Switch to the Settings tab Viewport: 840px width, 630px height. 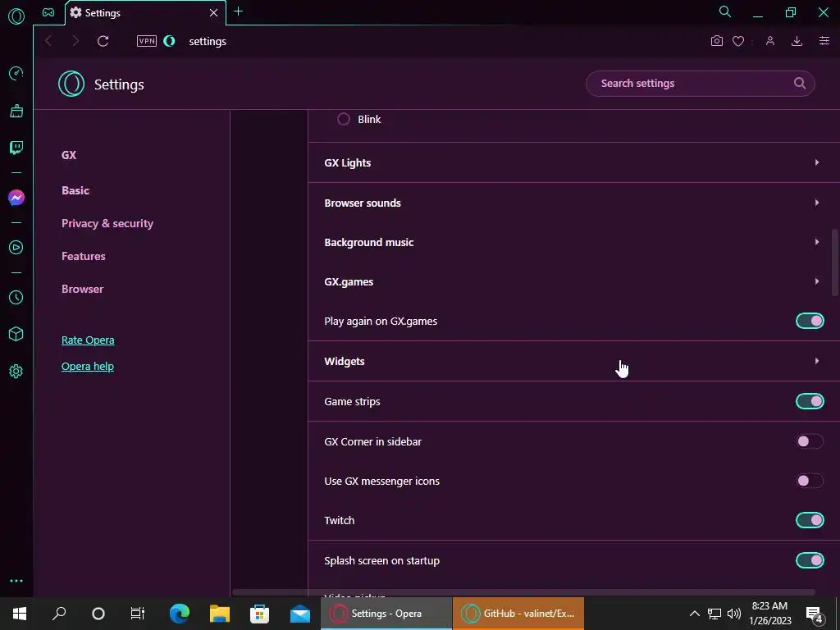pyautogui.click(x=145, y=12)
